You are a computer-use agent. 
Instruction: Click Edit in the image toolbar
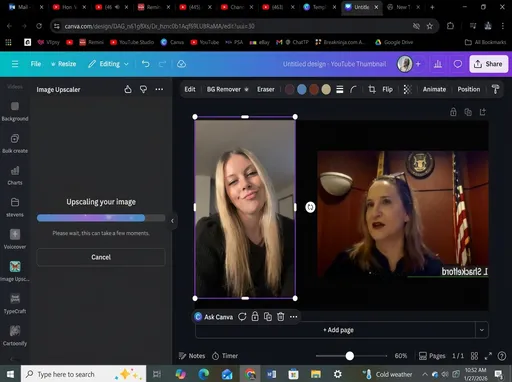(190, 89)
